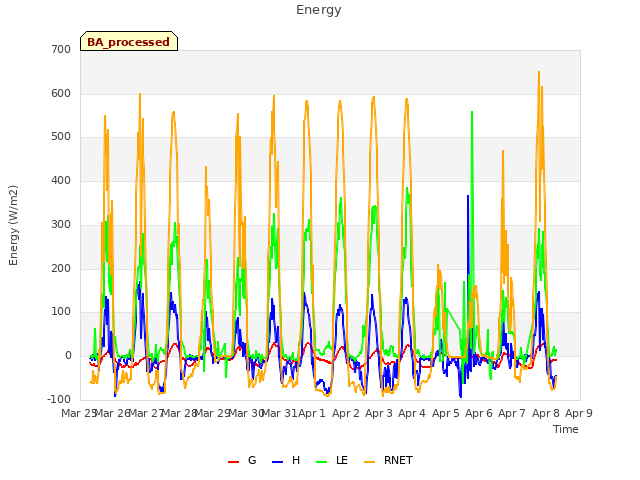Click the 300 y-axis tick label
The image size is (640, 480).
click(x=61, y=224)
